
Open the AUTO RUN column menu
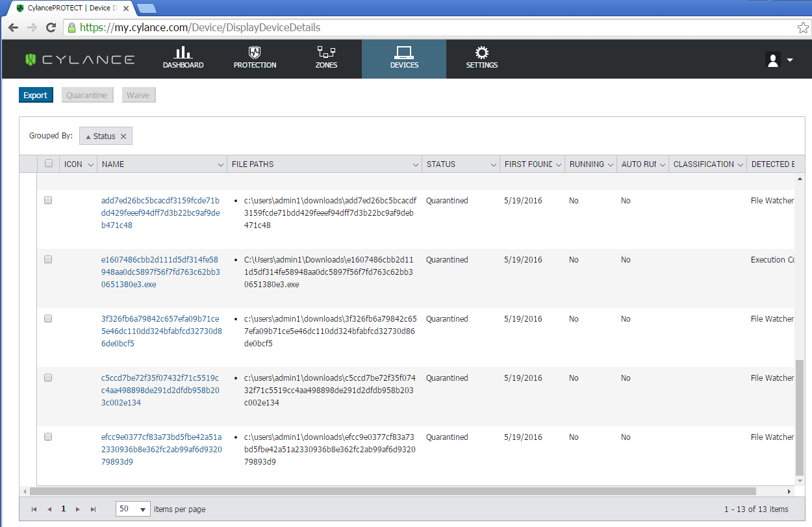tap(662, 165)
